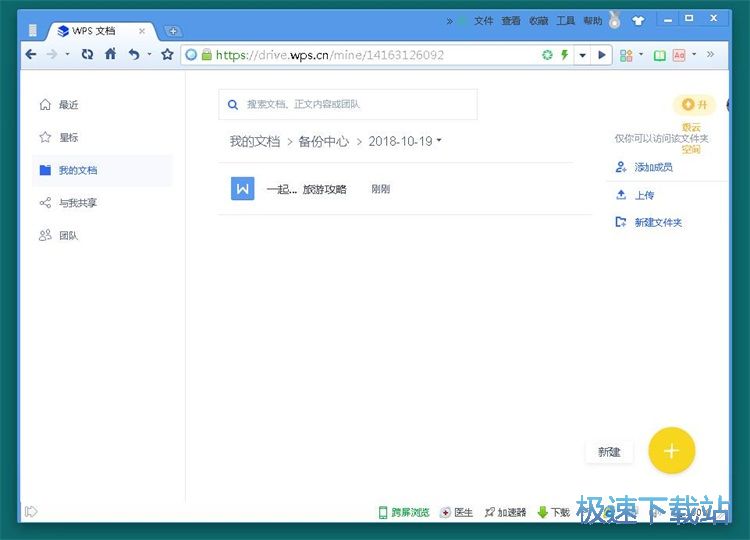Open the 帮助 menu

(593, 21)
